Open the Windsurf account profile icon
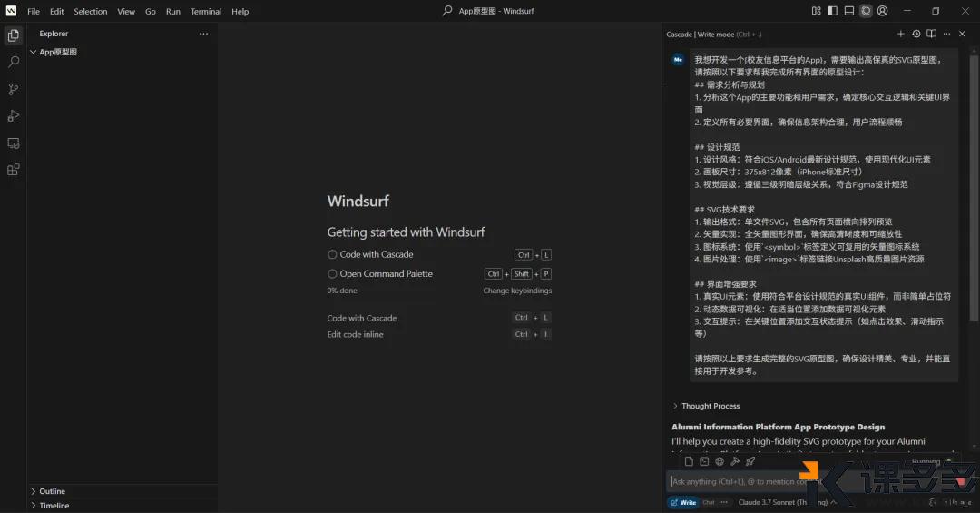The height and width of the screenshot is (513, 980). coord(883,11)
